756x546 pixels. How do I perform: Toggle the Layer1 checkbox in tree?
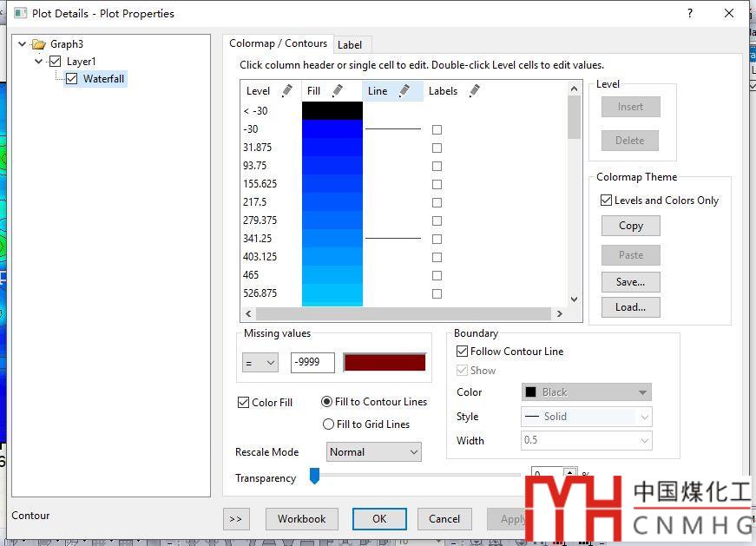pos(55,62)
